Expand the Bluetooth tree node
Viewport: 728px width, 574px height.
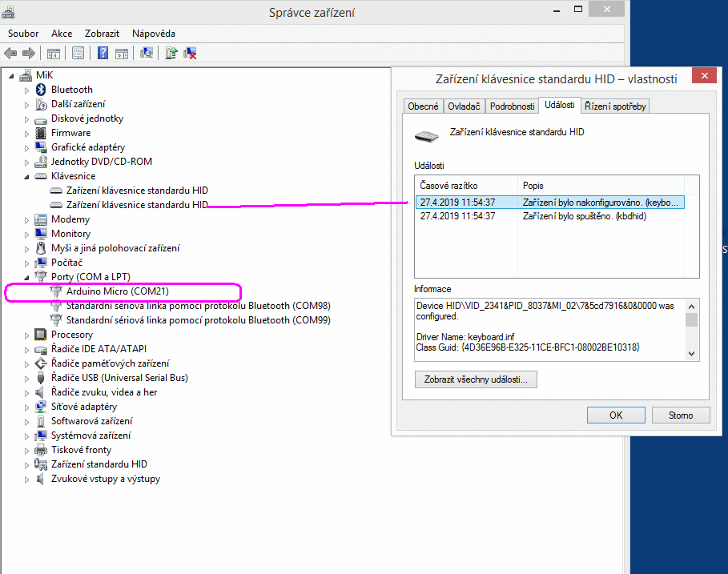click(26, 90)
